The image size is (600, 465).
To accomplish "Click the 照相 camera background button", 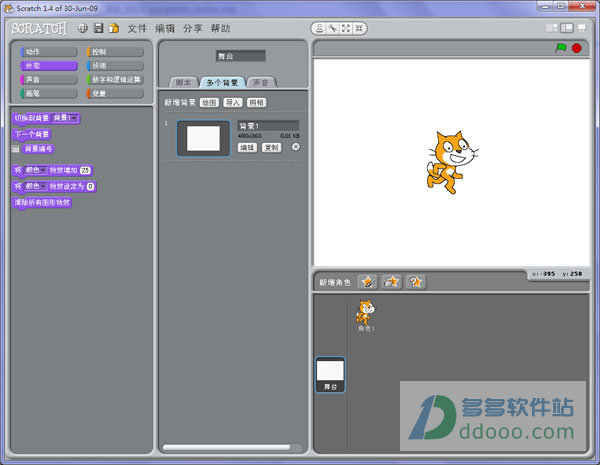I will (x=256, y=103).
